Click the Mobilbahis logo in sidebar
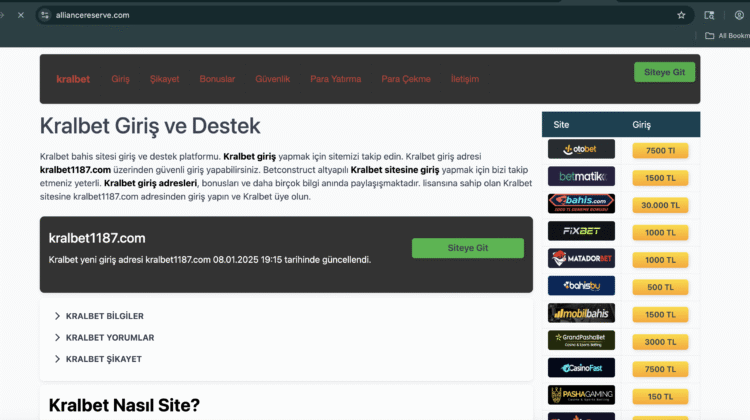 581,313
